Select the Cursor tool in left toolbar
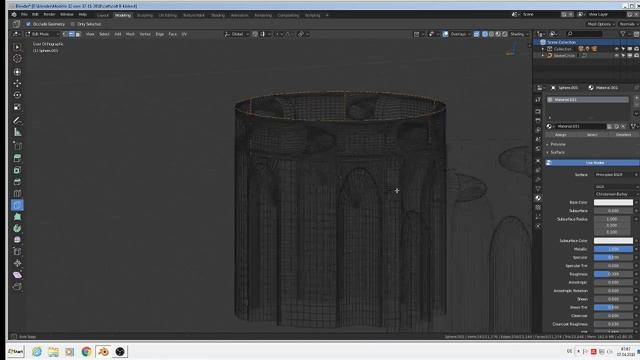The height and width of the screenshot is (360, 640). click(x=17, y=59)
